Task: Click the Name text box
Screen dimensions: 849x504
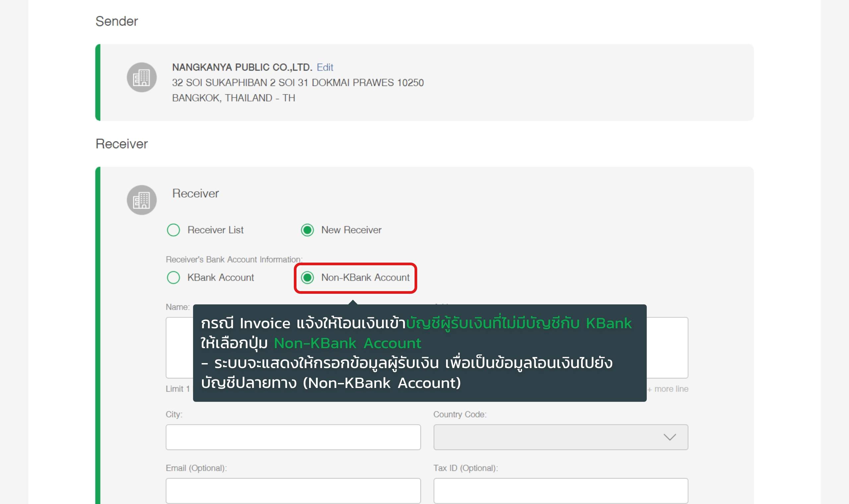Action: tap(179, 347)
